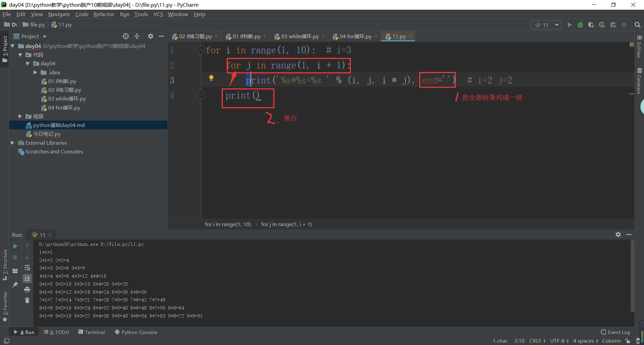Click down arrow in Run panel
This screenshot has height=345, width=644.
click(x=27, y=257)
